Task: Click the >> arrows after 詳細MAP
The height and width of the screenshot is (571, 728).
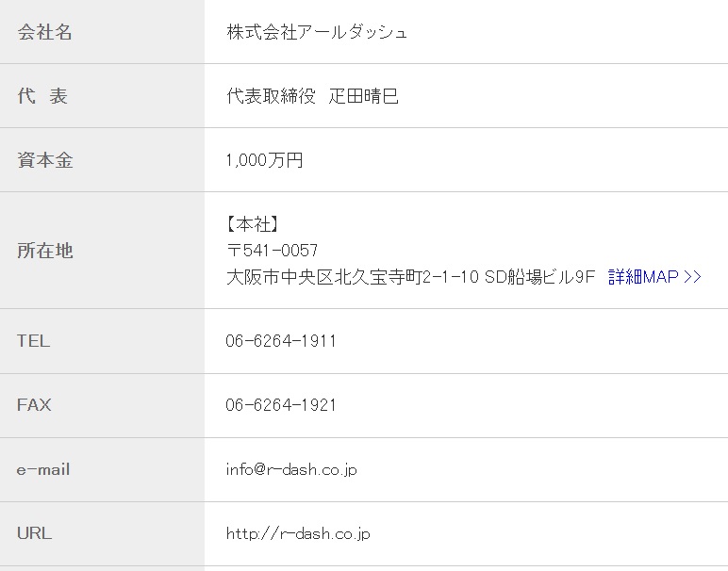Action: point(692,277)
